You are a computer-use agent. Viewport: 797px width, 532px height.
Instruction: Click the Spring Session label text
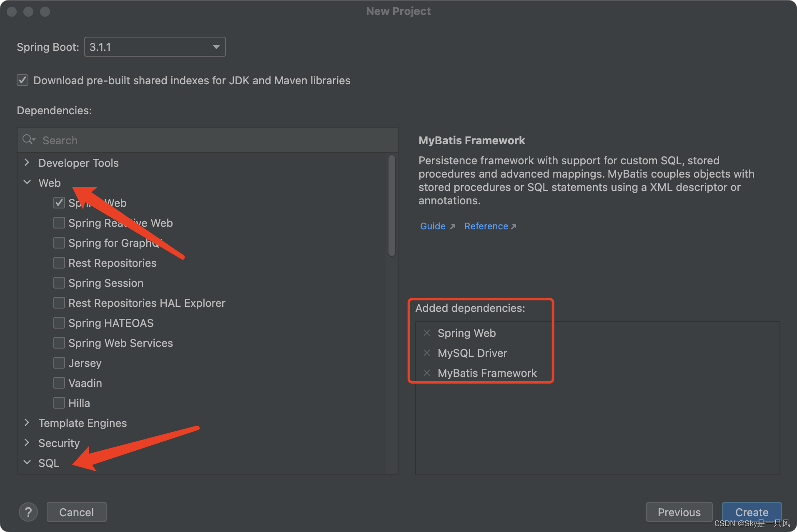(106, 283)
